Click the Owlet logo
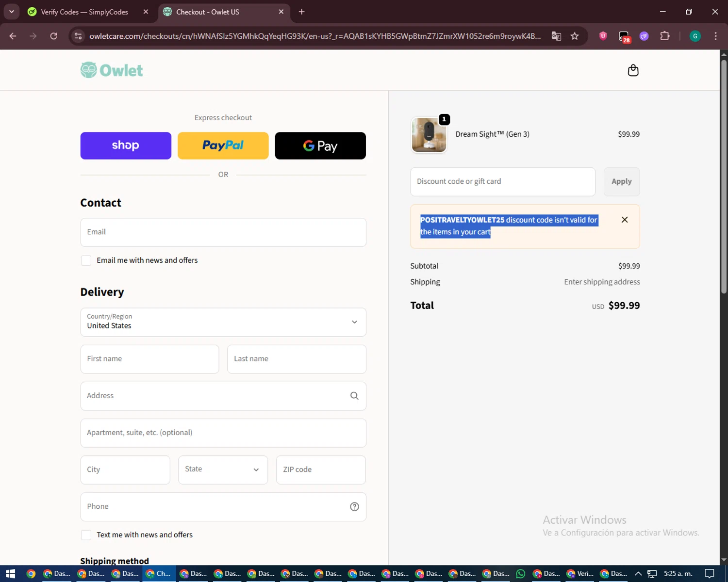 (112, 70)
